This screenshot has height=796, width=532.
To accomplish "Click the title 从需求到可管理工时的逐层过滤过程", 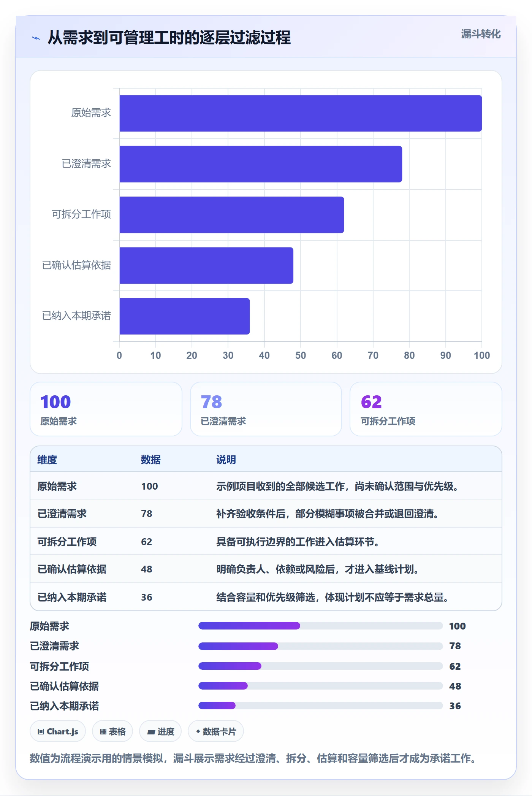I will pos(169,38).
